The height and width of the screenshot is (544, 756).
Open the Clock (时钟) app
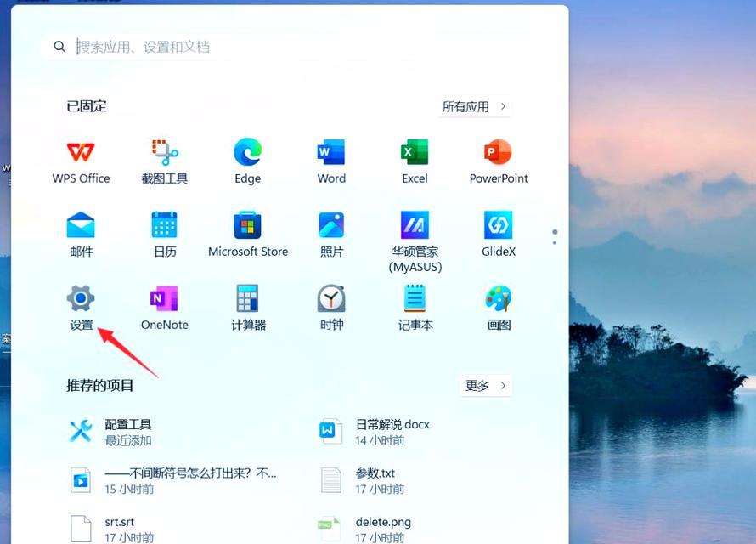[331, 309]
